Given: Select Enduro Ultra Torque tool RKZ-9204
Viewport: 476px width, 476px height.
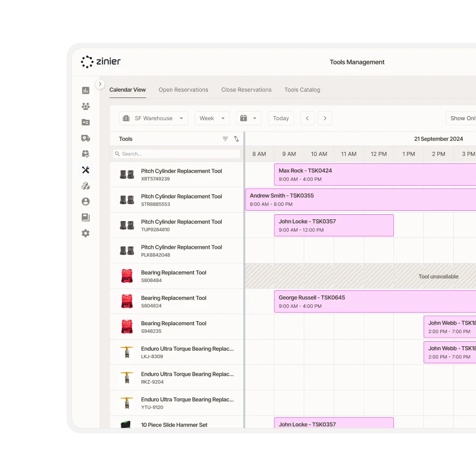Looking at the screenshot, I should pyautogui.click(x=177, y=377).
